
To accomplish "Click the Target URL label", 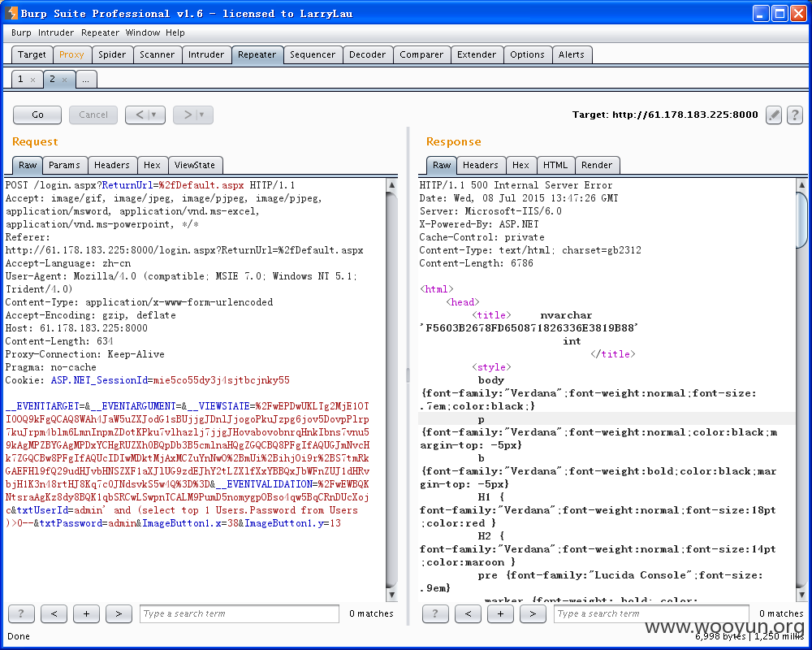I will pos(665,115).
